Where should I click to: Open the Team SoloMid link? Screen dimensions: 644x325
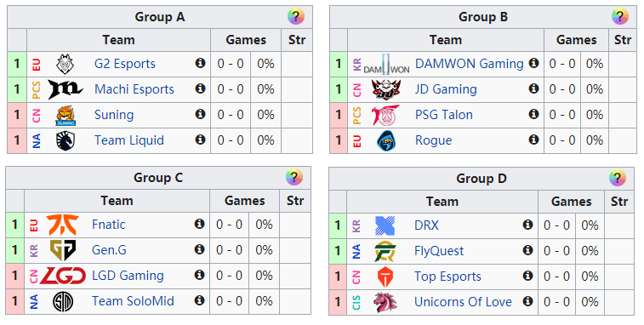click(x=133, y=301)
